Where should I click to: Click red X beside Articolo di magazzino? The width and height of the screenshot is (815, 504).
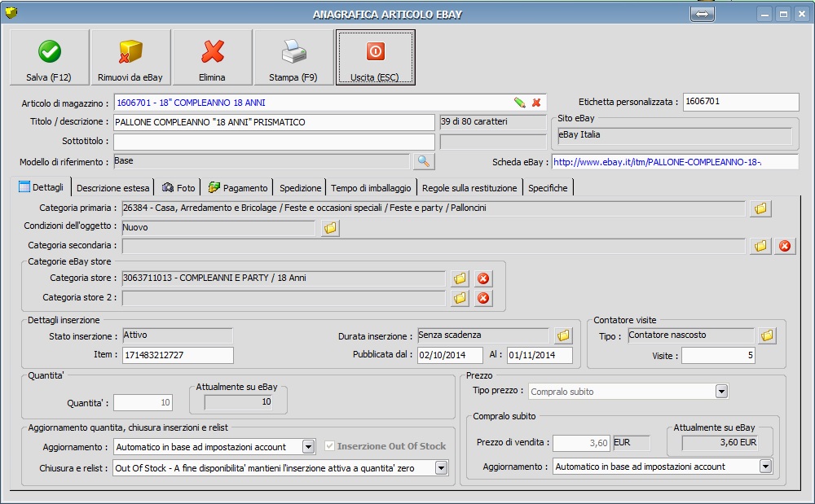click(x=536, y=103)
